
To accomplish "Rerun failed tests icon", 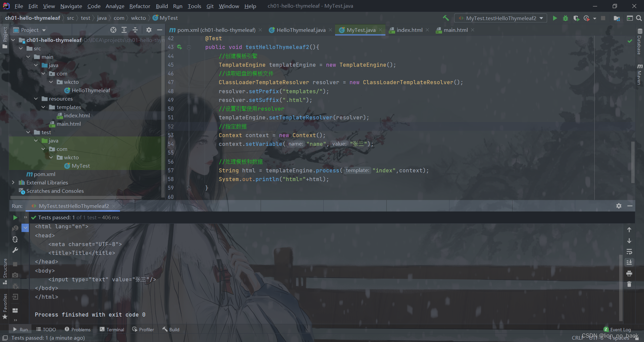I will pyautogui.click(x=15, y=228).
